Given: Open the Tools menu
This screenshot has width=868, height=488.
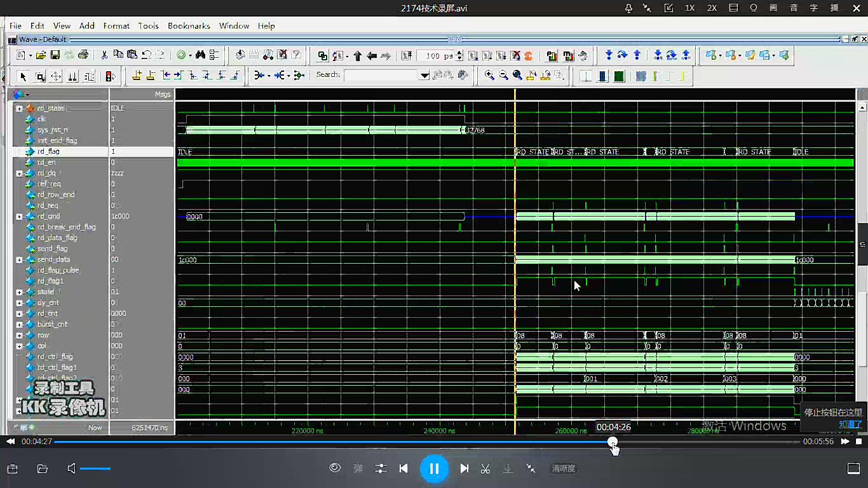Looking at the screenshot, I should (148, 25).
